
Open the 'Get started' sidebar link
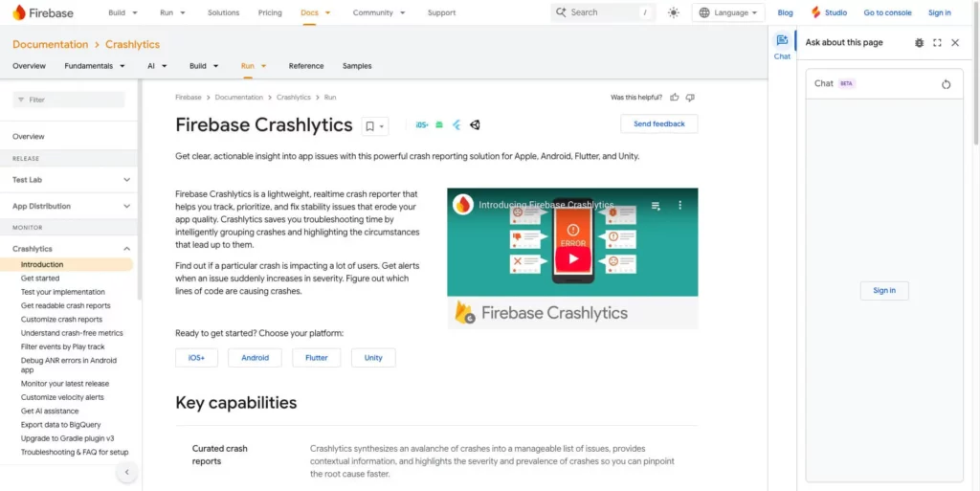(40, 279)
